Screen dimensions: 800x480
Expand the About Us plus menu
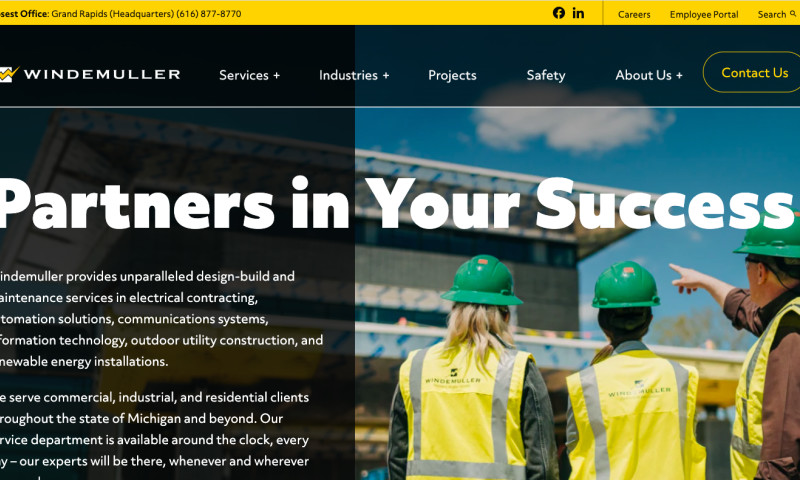click(679, 75)
